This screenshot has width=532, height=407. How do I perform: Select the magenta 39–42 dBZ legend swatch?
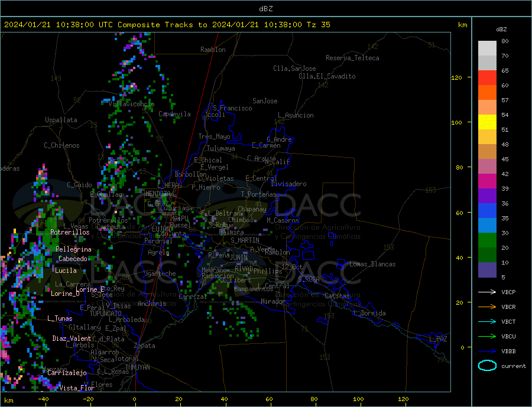click(487, 181)
